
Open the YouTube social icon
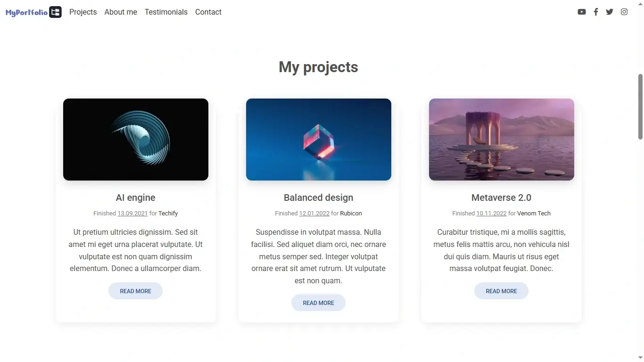[582, 12]
